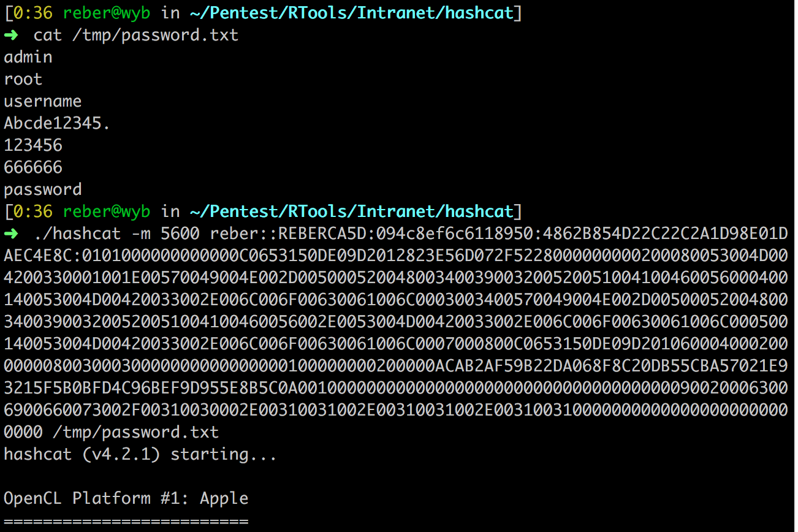Click the 'Abcde12345.' password entry

coord(58,123)
